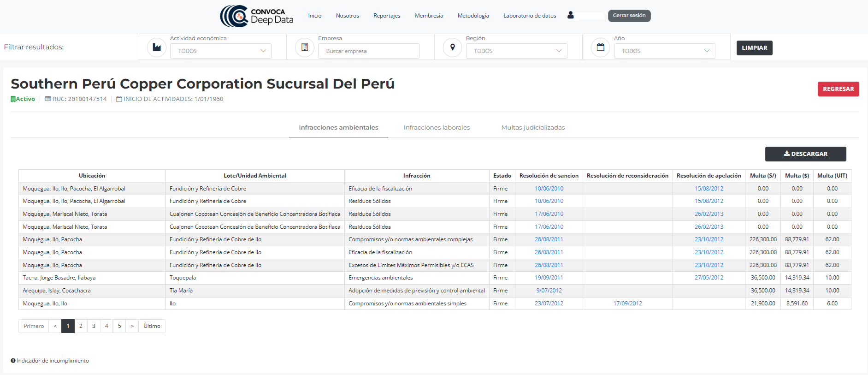Image resolution: width=868 pixels, height=375 pixels.
Task: Click Arequipa, Islay, Cocachacra cell
Action: click(92, 291)
